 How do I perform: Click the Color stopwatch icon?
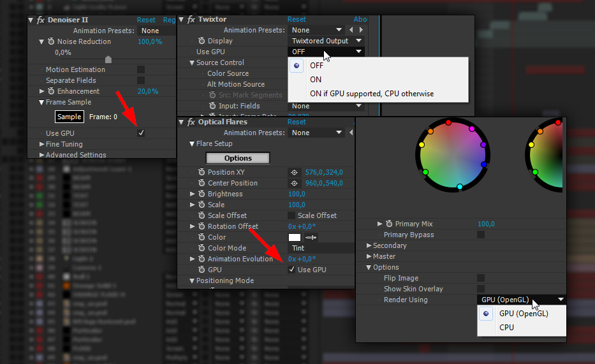point(202,237)
